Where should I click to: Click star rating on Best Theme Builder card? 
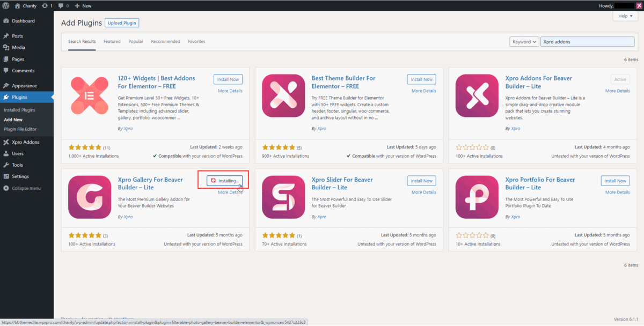click(279, 147)
